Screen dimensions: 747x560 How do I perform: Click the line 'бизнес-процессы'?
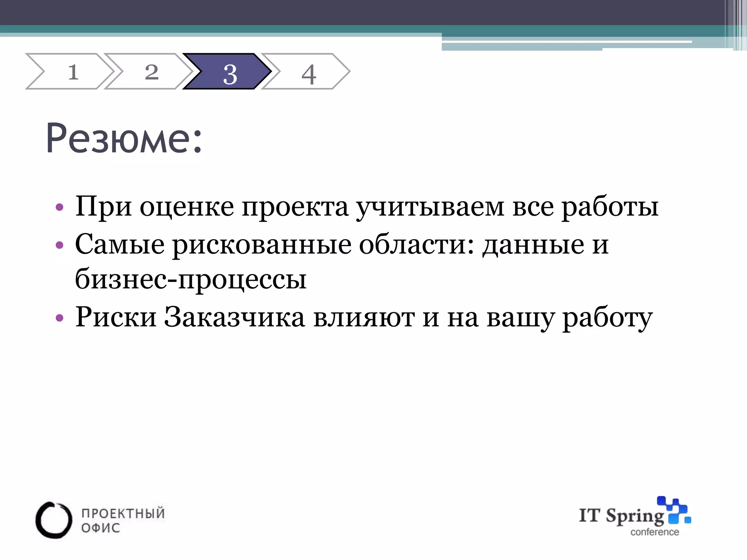pos(191,280)
